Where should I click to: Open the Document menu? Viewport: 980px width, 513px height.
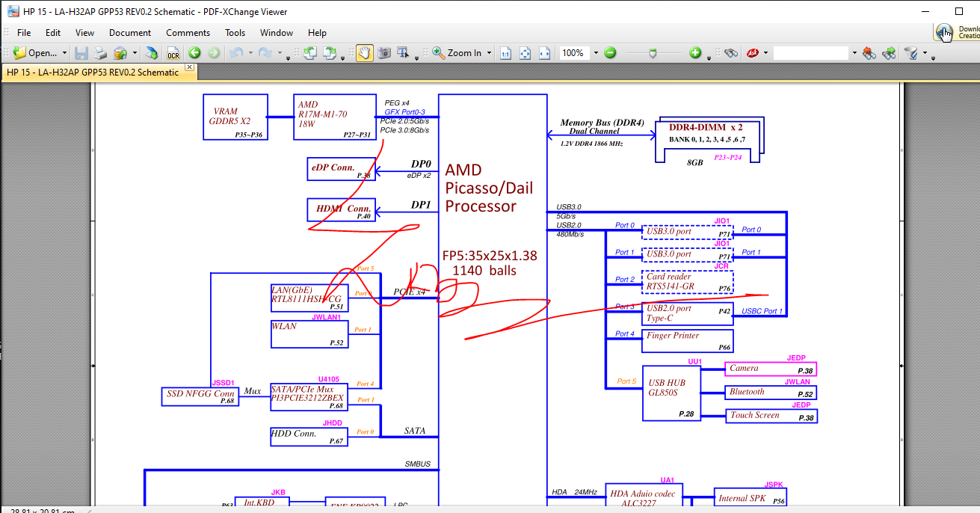point(130,33)
